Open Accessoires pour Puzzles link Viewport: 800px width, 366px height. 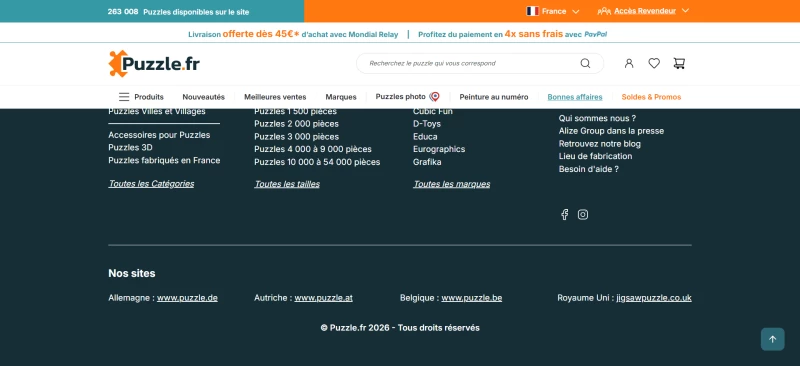coord(159,135)
